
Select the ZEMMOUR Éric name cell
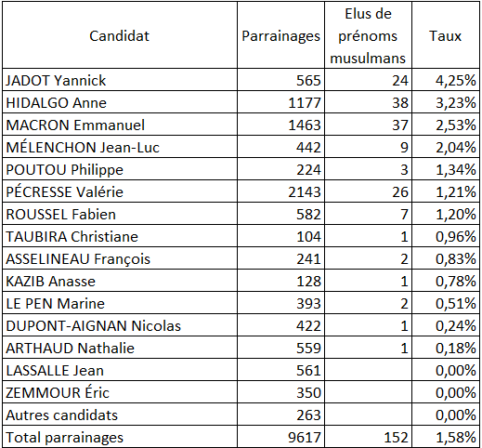(120, 392)
